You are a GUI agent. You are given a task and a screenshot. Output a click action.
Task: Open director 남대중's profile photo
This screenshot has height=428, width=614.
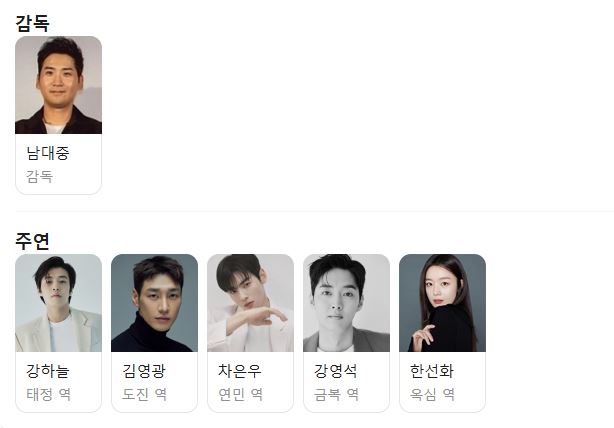[58, 85]
